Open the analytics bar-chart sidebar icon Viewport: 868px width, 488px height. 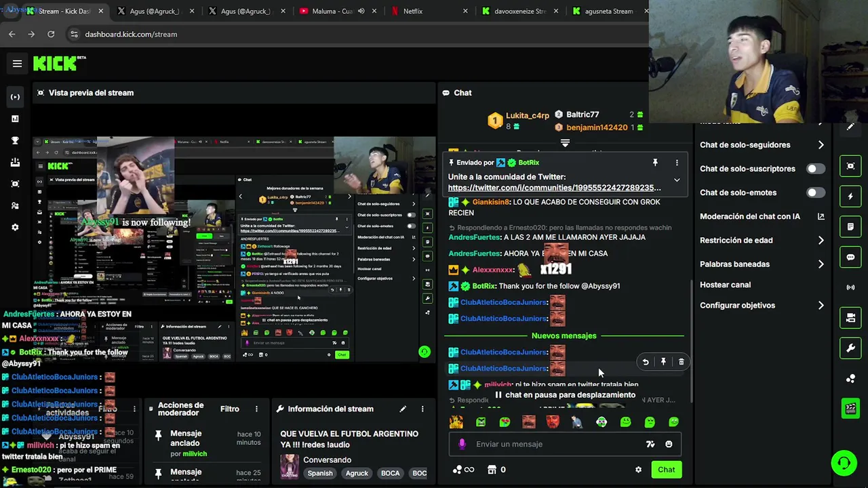coord(15,119)
